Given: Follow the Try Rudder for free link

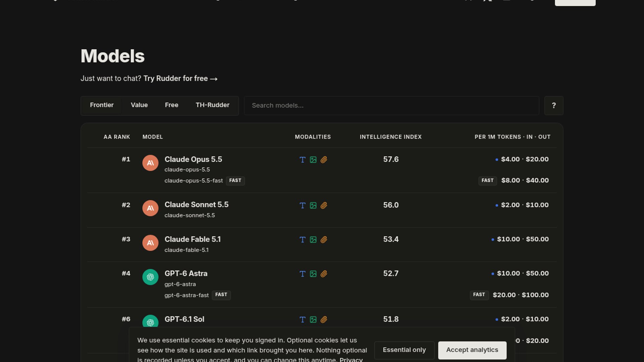Looking at the screenshot, I should point(180,78).
